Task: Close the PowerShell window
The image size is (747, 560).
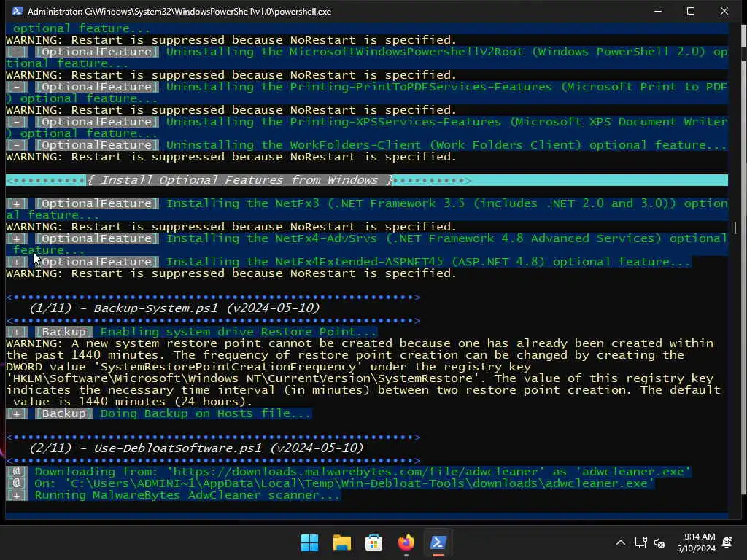Action: 724,11
